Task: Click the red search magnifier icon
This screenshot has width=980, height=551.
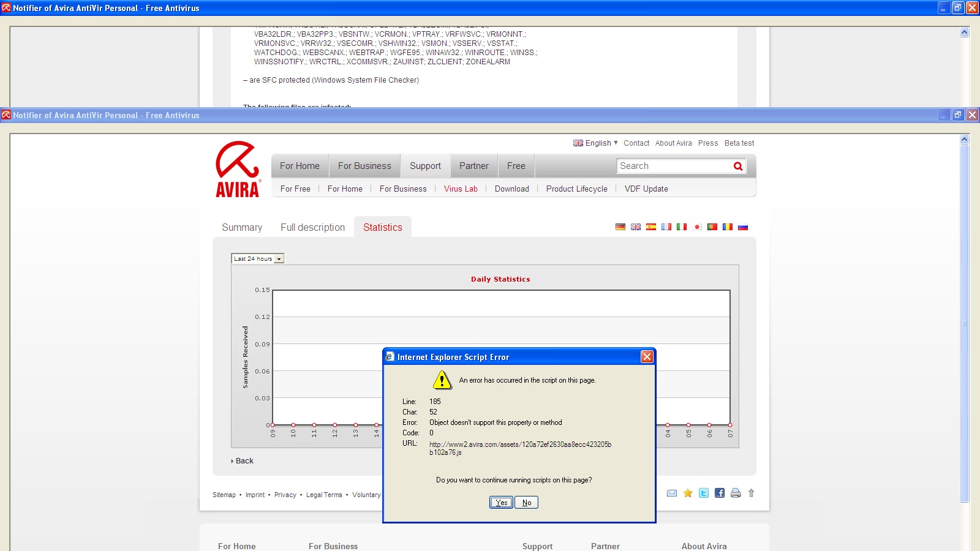Action: [738, 166]
